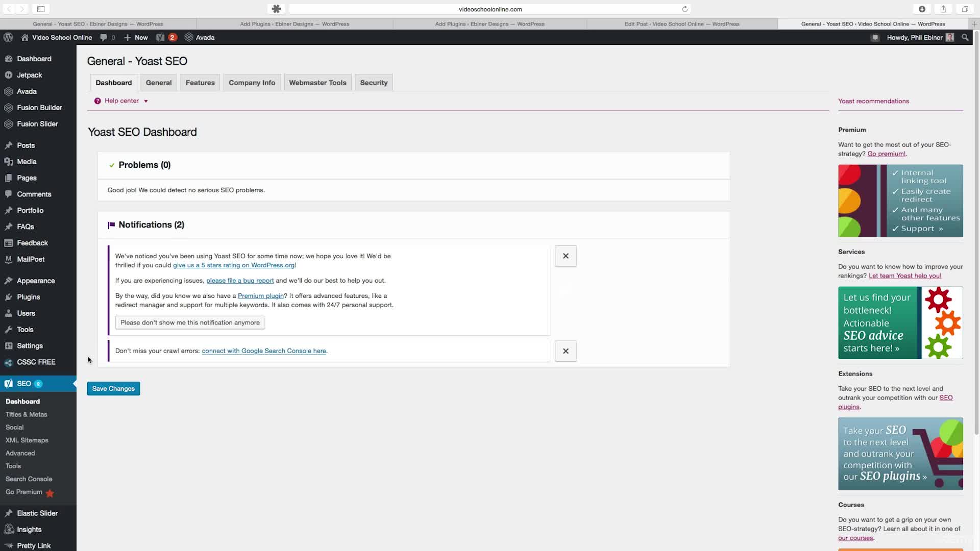The image size is (980, 551).
Task: Click the WordPress logo in admin bar
Action: (8, 37)
